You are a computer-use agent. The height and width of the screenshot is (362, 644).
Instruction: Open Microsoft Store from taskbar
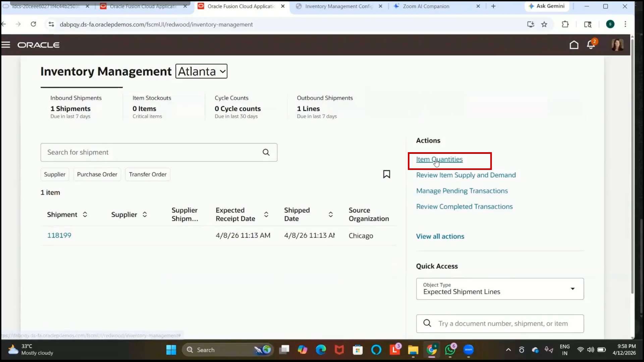pyautogui.click(x=358, y=350)
